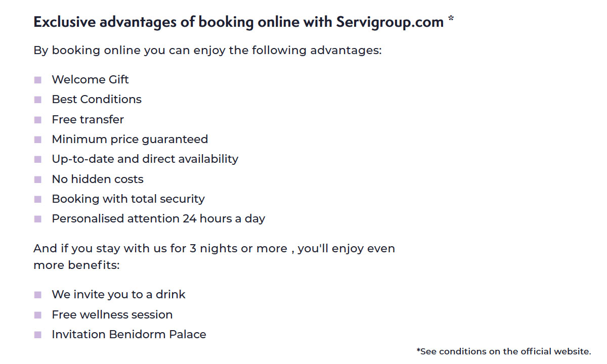Image resolution: width=607 pixels, height=364 pixels.
Task: Click the purple bullet beside Welcome Gift
Action: [x=38, y=80]
